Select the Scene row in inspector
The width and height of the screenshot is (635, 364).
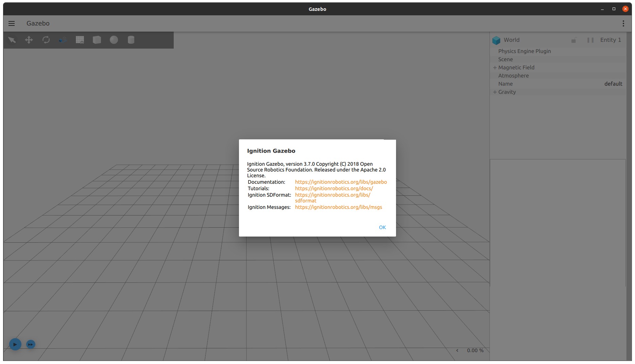[558, 59]
